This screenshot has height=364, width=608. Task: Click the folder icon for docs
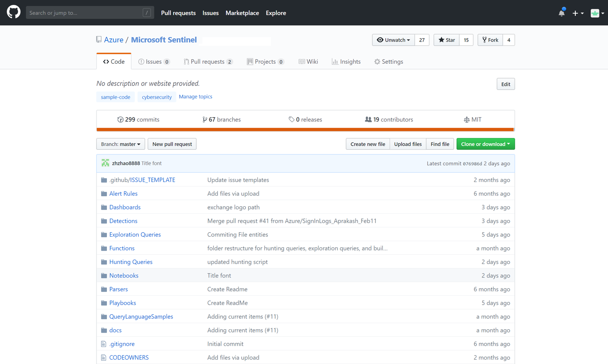104,330
